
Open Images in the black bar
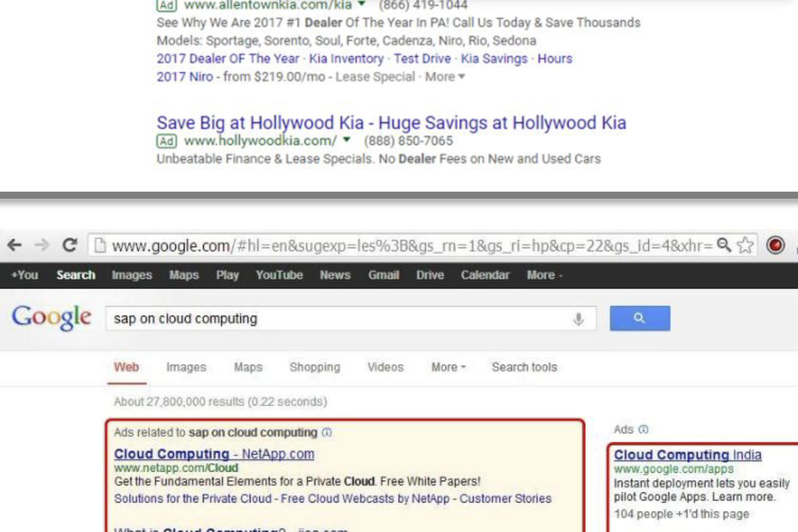[x=132, y=275]
